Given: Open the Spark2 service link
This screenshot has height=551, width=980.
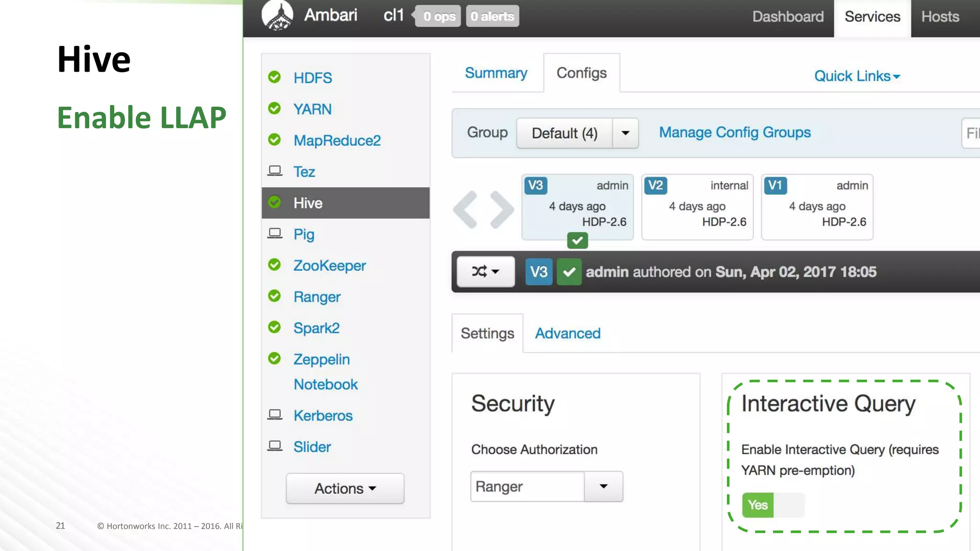Looking at the screenshot, I should tap(316, 328).
